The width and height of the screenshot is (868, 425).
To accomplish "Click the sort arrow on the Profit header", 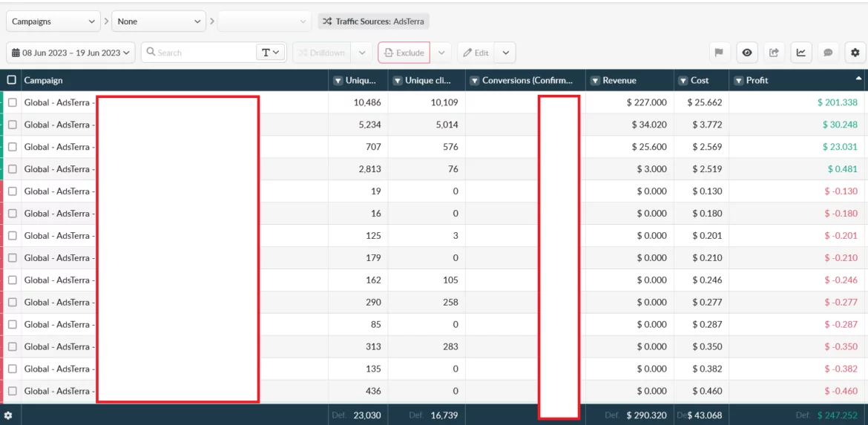I will 858,79.
